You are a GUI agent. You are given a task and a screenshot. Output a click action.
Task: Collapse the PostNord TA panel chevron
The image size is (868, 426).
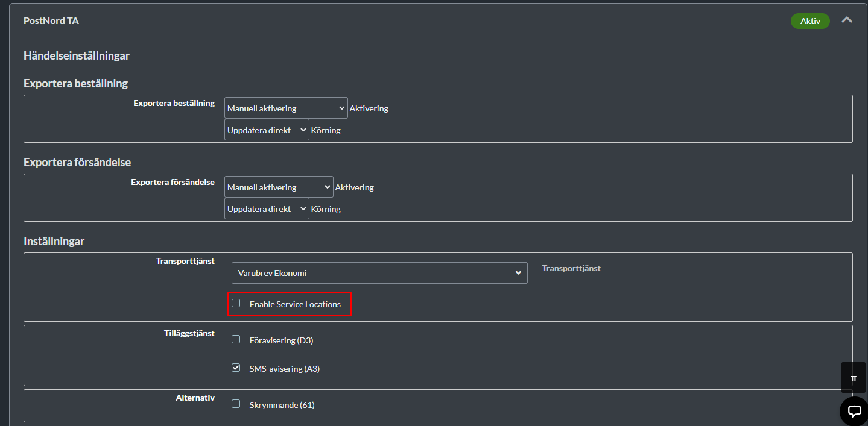click(847, 20)
